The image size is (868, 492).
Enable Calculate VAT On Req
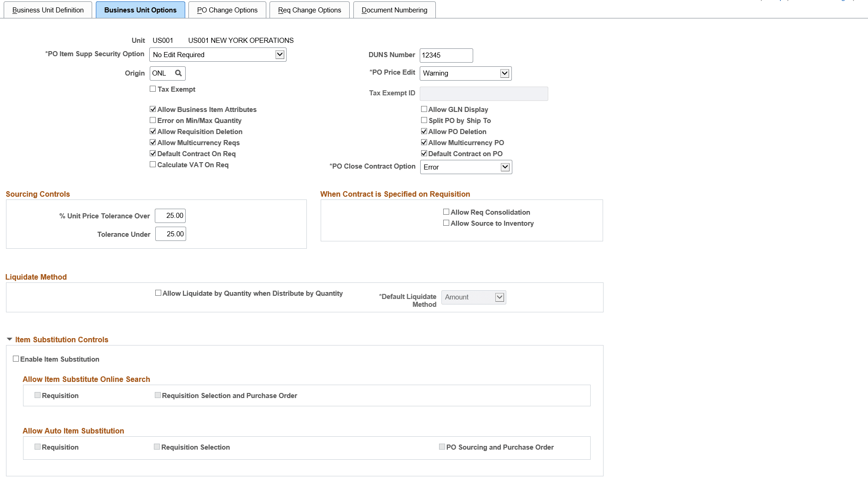coord(152,164)
